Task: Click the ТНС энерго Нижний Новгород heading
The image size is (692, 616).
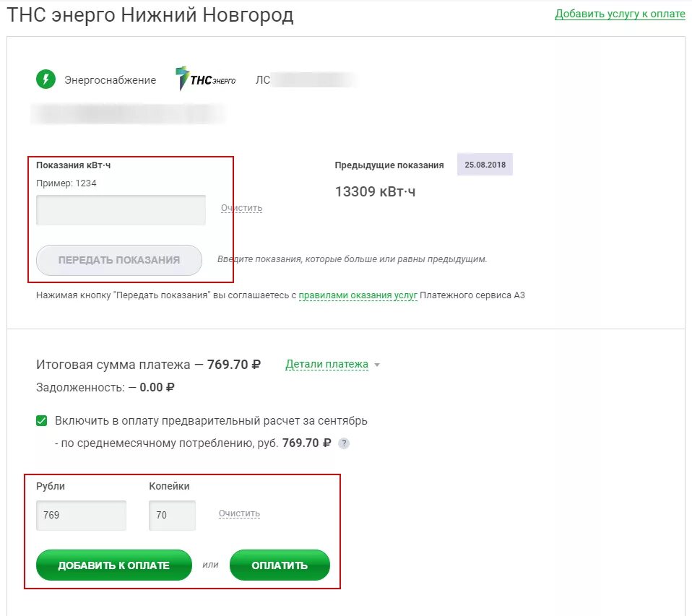Action: (x=150, y=15)
